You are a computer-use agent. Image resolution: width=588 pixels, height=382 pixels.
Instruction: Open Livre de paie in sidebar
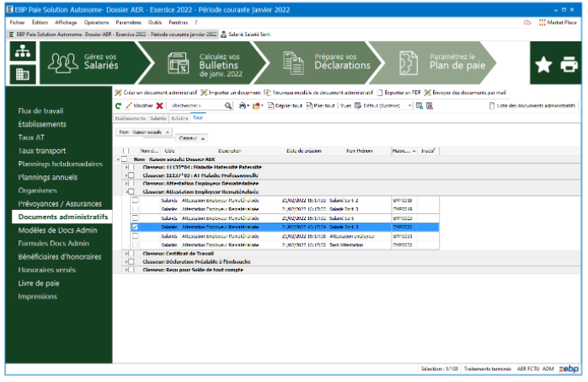pyautogui.click(x=39, y=283)
